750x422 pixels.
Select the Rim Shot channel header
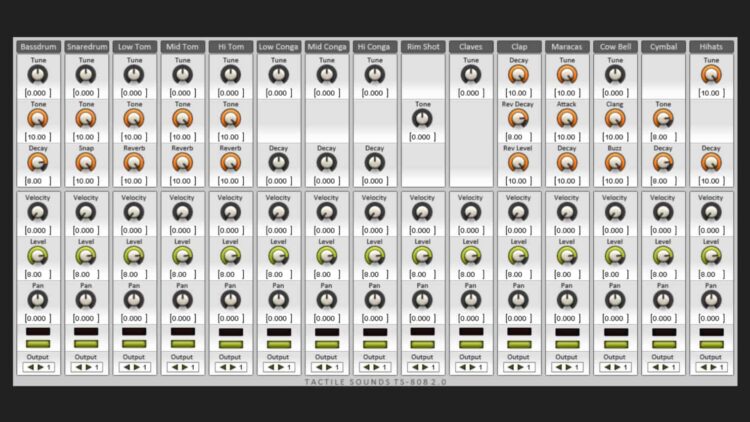click(423, 46)
